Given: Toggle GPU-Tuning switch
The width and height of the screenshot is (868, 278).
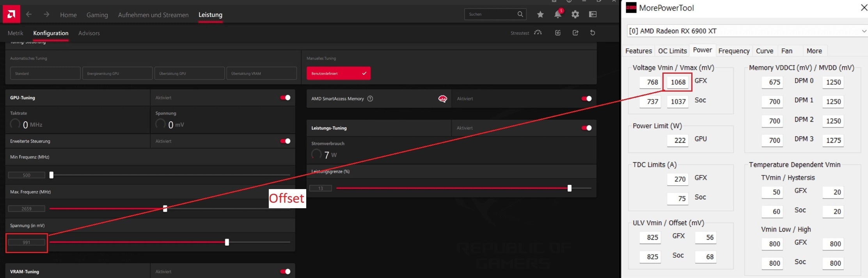Looking at the screenshot, I should pyautogui.click(x=285, y=97).
